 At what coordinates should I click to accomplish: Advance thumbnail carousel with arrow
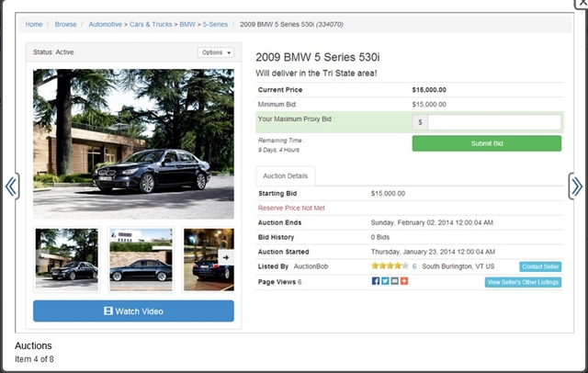pos(226,257)
